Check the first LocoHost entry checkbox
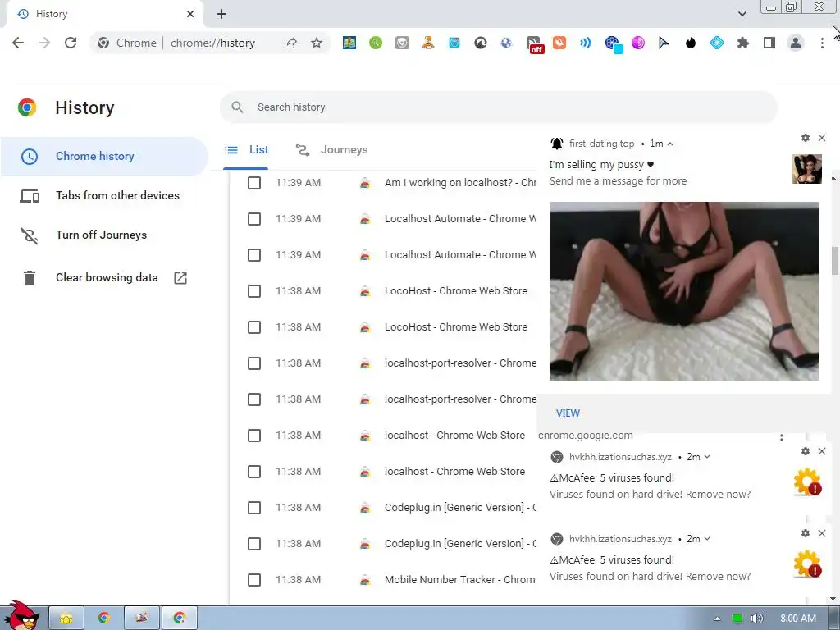This screenshot has height=630, width=840. [x=254, y=291]
